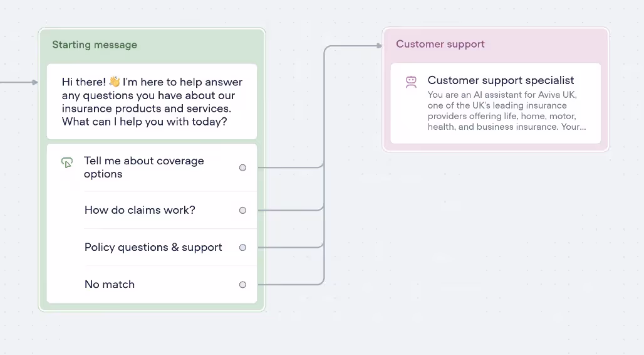Open the Customer support specialist agent step
Screen dimensions: 644x355
(x=496, y=103)
